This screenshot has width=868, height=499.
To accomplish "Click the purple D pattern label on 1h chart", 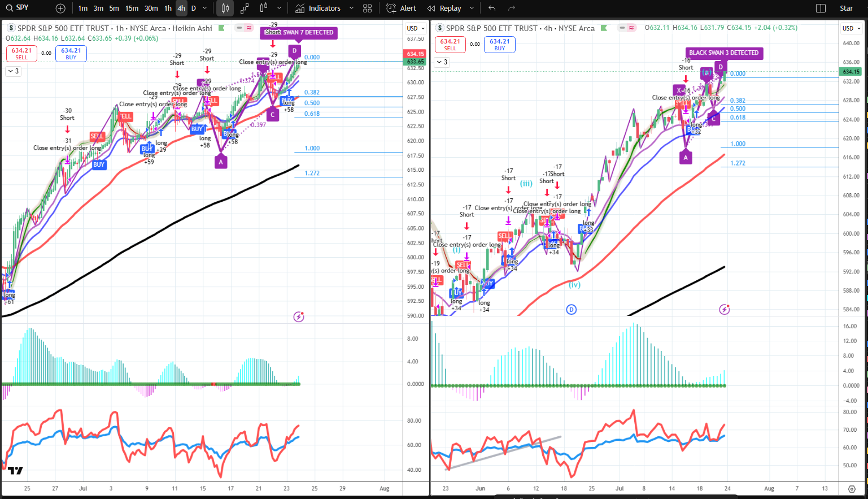I will [294, 51].
